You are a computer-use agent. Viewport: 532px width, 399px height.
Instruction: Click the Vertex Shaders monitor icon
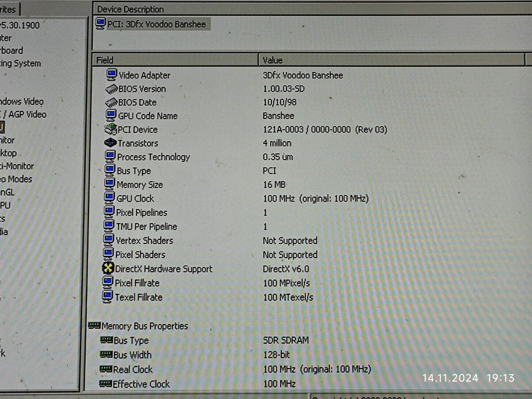tap(109, 240)
